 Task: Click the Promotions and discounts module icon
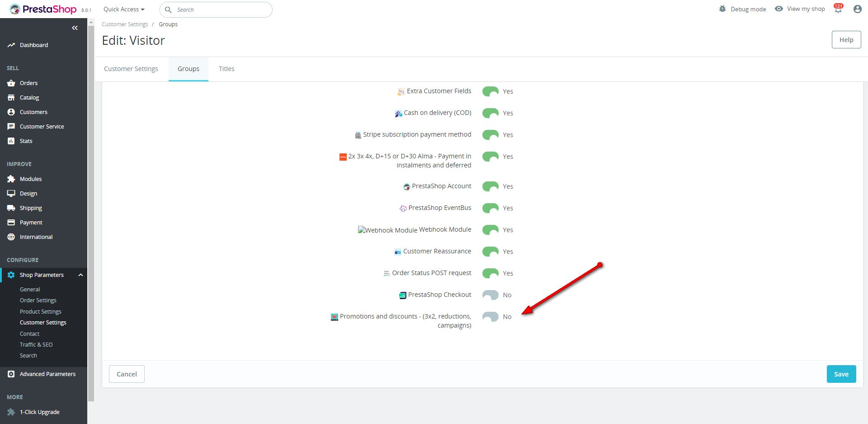(335, 317)
